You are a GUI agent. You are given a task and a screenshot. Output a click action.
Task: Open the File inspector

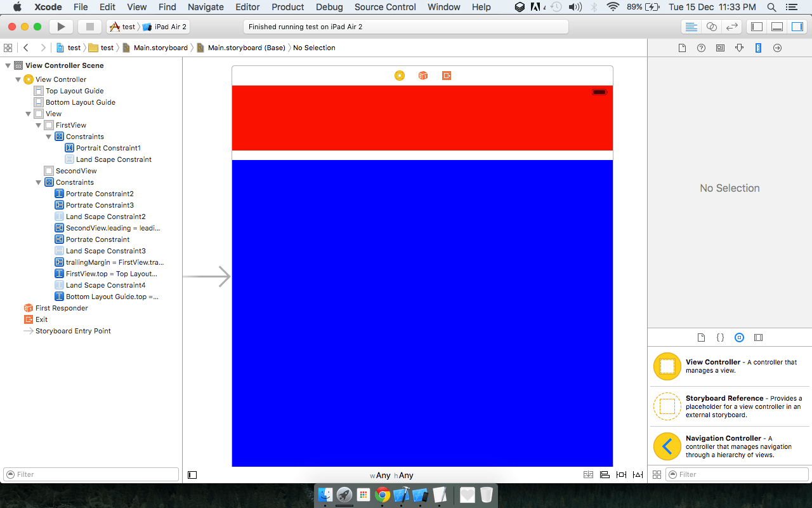tap(683, 48)
